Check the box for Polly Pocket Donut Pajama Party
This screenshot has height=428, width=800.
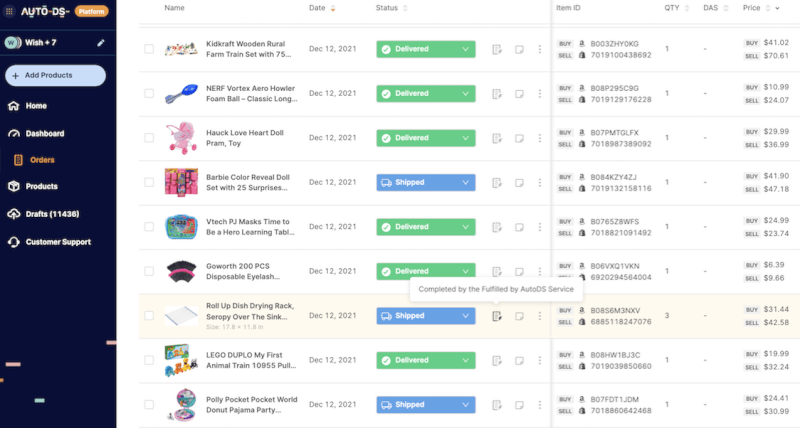click(x=149, y=405)
